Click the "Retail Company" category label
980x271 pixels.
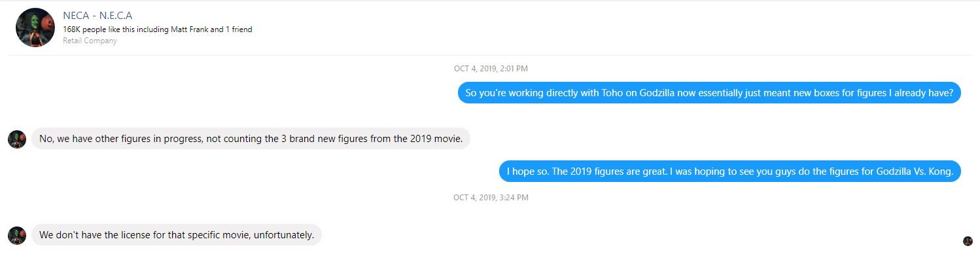(90, 41)
